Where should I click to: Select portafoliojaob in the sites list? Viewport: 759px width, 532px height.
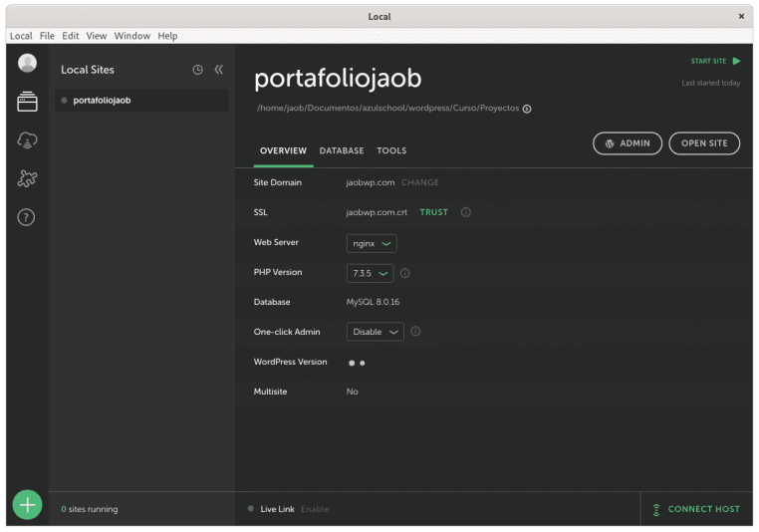pyautogui.click(x=141, y=101)
